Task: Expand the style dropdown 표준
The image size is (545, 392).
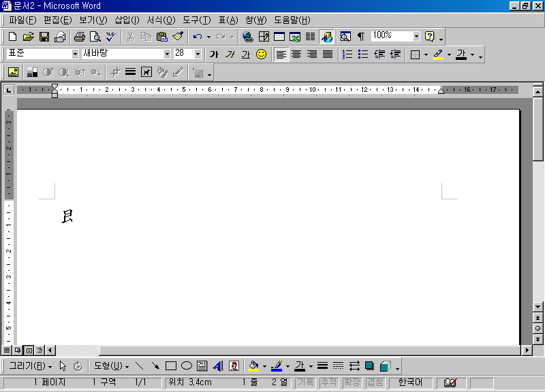Action: 75,54
